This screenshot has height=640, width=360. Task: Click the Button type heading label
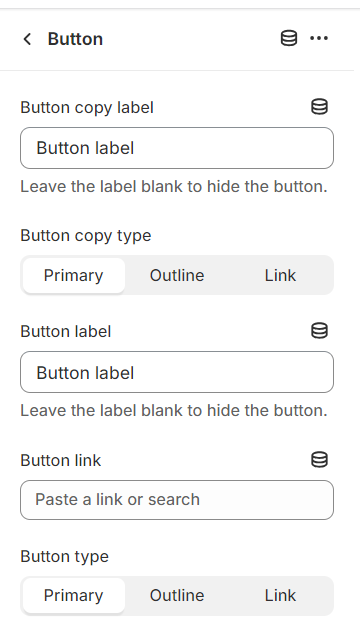point(64,556)
